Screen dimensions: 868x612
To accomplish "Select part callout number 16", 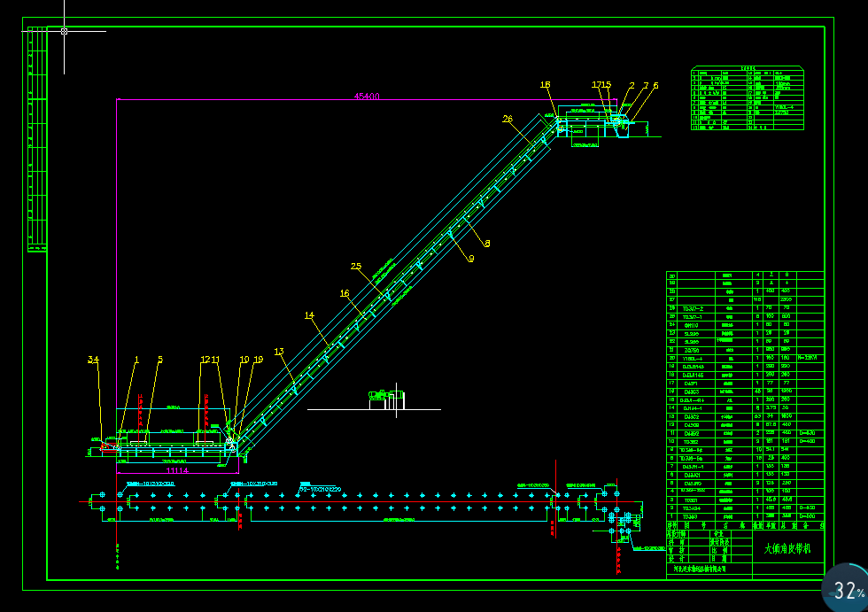I will tap(345, 293).
